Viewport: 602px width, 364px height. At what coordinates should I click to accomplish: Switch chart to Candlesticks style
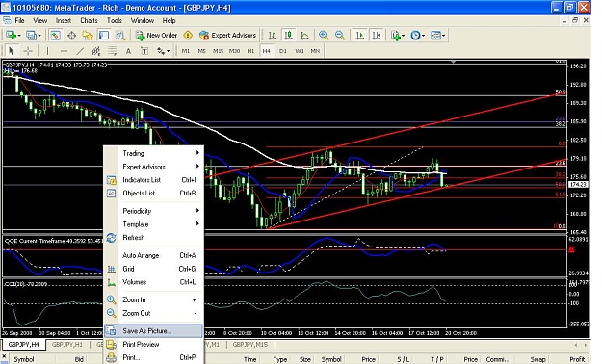[x=288, y=36]
